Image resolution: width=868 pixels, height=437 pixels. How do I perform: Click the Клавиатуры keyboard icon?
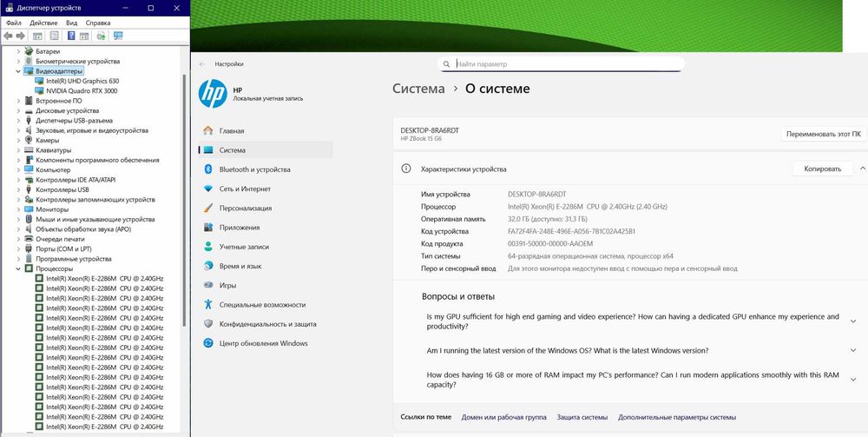click(x=29, y=150)
